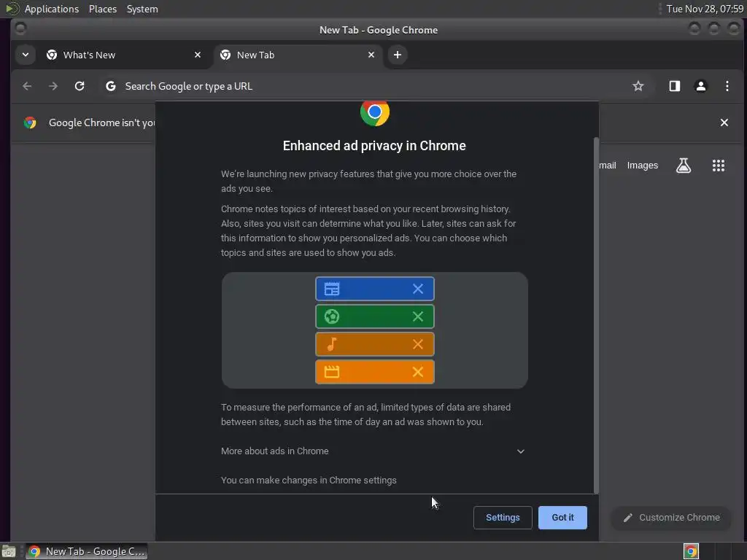Switch to the What's New tab
The width and height of the screenshot is (747, 560).
click(x=124, y=55)
